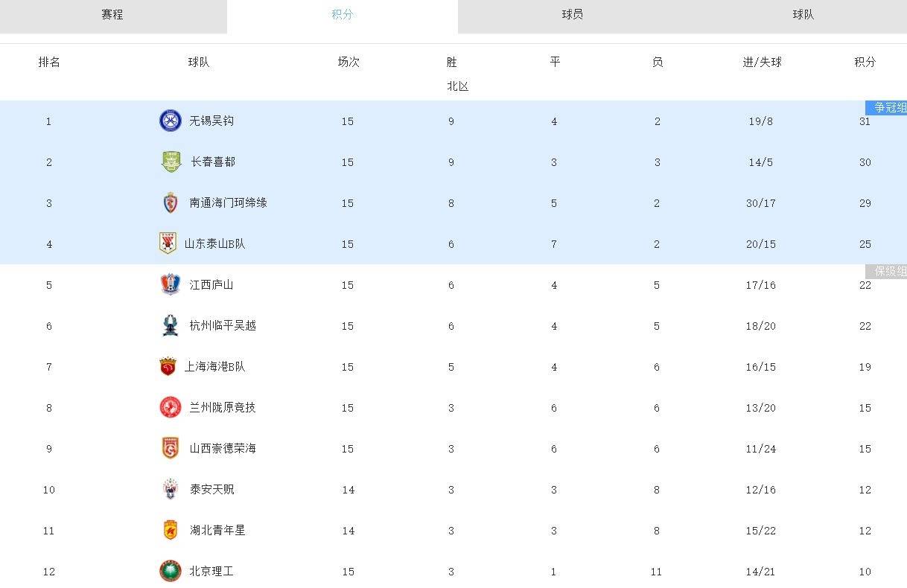Open the 北京理工 team name link
907x588 pixels.
pos(211,571)
